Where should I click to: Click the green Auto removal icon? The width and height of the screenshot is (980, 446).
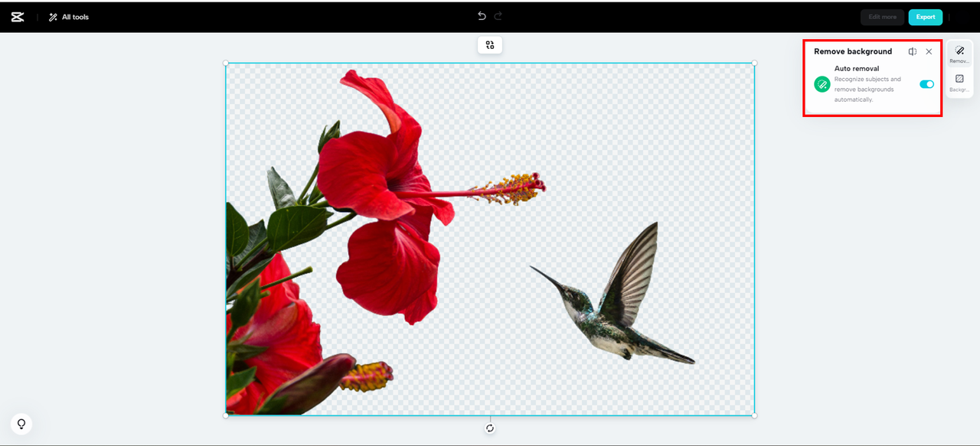coord(822,84)
